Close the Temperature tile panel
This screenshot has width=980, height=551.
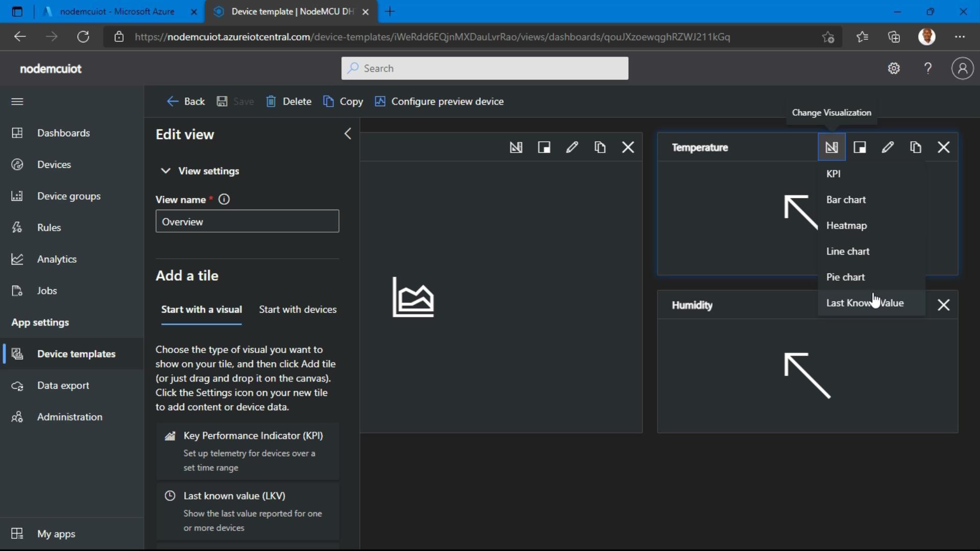[944, 147]
